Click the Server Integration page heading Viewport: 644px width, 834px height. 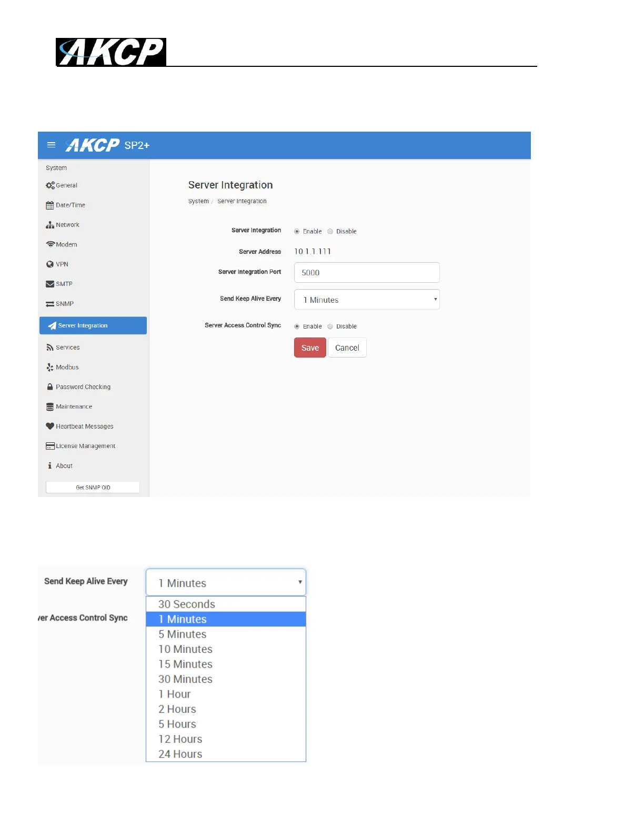(230, 185)
